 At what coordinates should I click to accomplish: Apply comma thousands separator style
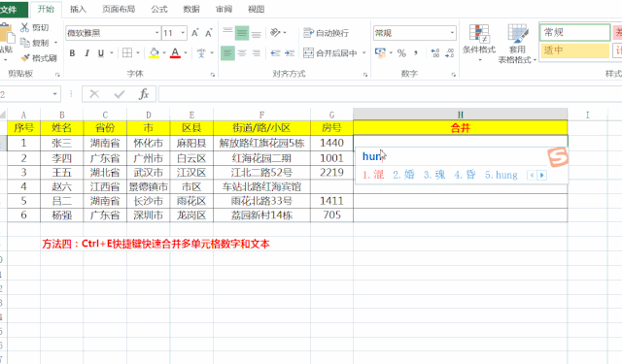[416, 52]
